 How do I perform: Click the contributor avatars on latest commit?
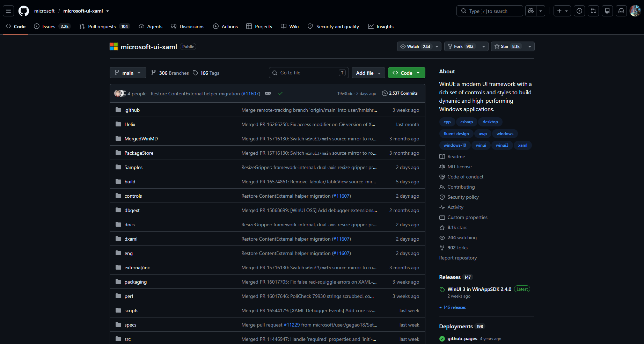click(x=120, y=93)
